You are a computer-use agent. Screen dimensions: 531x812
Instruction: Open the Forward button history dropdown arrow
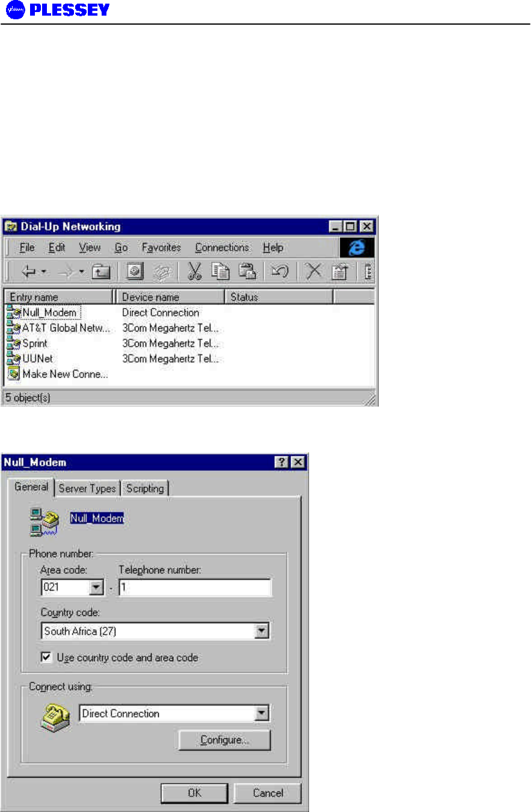click(81, 272)
